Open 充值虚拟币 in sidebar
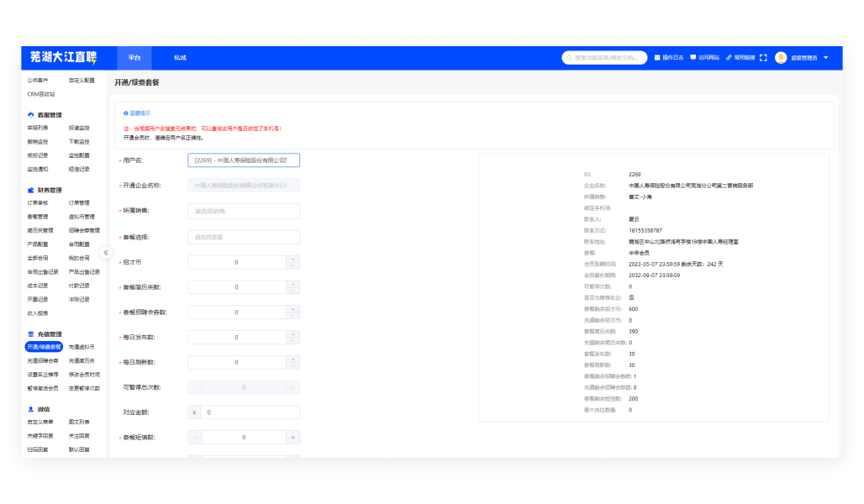Viewport: 864px width, 504px height. click(82, 347)
